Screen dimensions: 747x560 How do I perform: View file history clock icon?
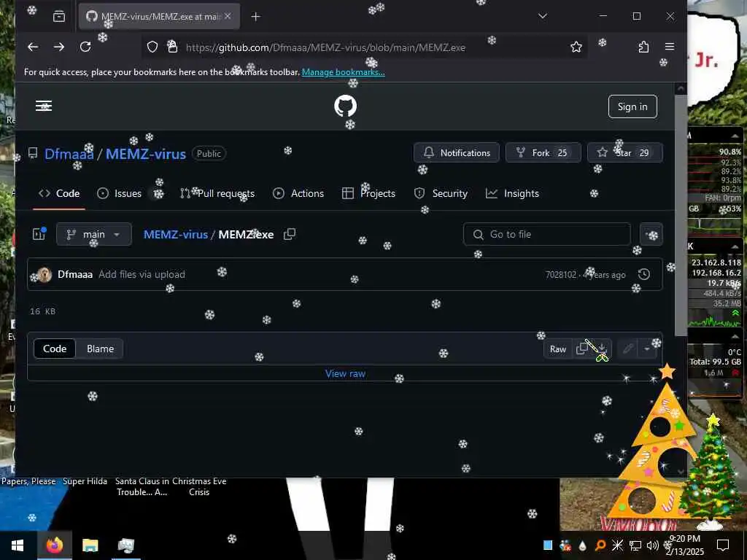tap(644, 274)
